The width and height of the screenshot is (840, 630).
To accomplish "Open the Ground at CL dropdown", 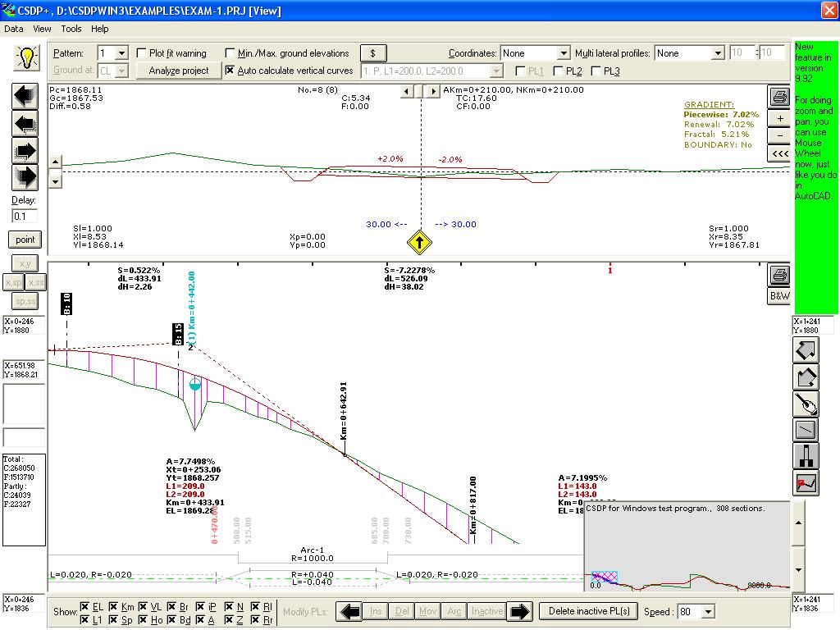I will (x=121, y=71).
